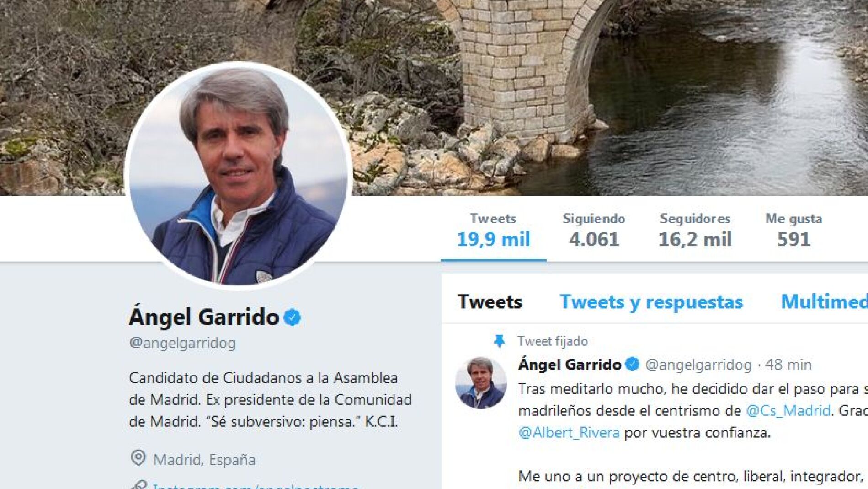868x489 pixels.
Task: Open the small avatar in pinned tweet
Action: pos(481,382)
